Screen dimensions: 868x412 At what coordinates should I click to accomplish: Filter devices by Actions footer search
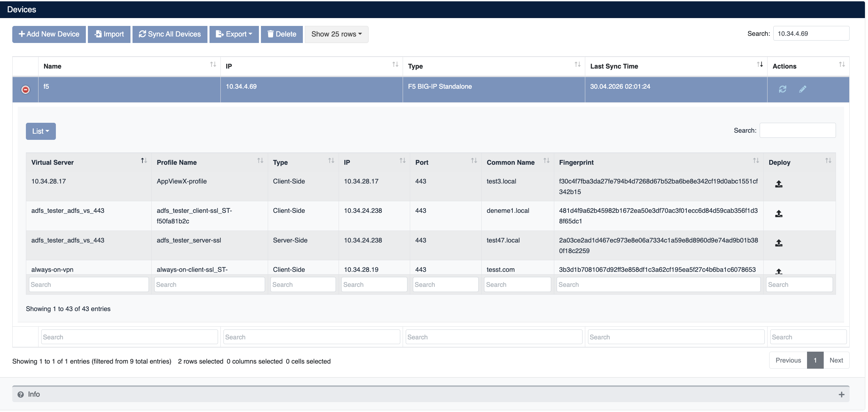point(808,337)
